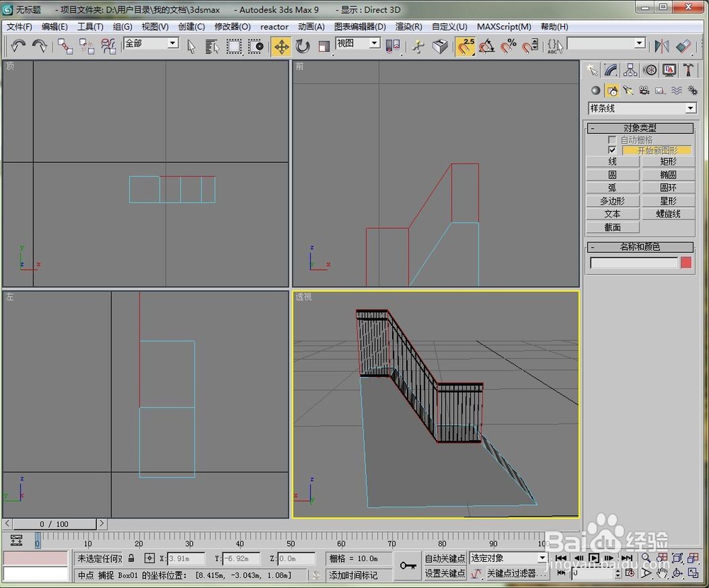Activate the Select and Rotate tool

pyautogui.click(x=303, y=47)
